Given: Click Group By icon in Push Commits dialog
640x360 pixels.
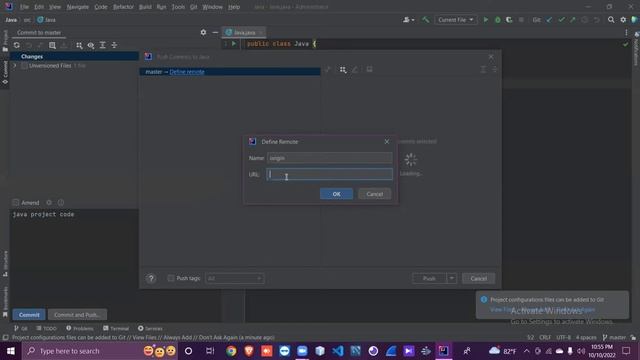Looking at the screenshot, I should click(343, 70).
